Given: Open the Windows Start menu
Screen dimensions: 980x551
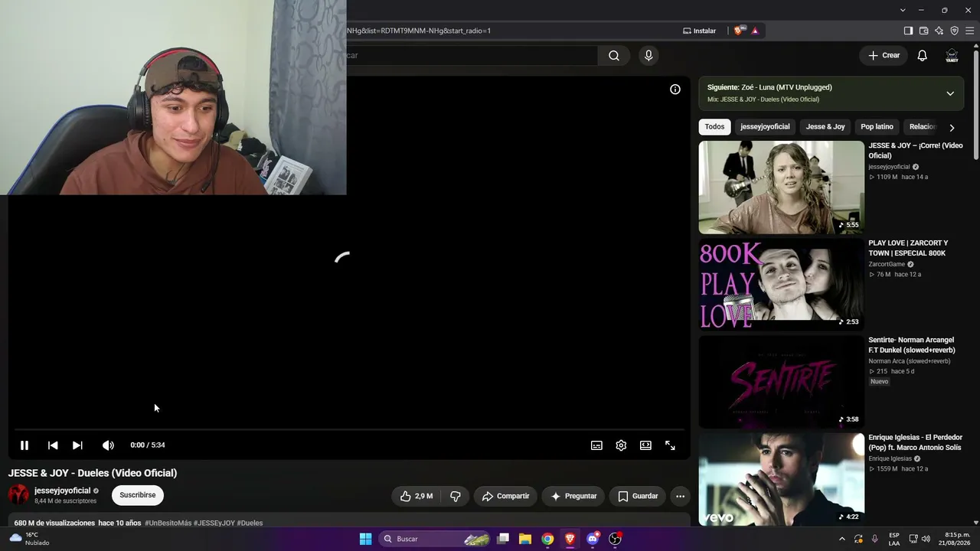Looking at the screenshot, I should tap(366, 539).
